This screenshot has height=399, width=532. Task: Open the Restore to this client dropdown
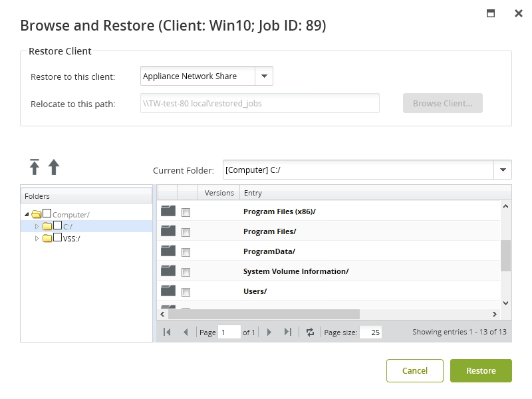[264, 76]
